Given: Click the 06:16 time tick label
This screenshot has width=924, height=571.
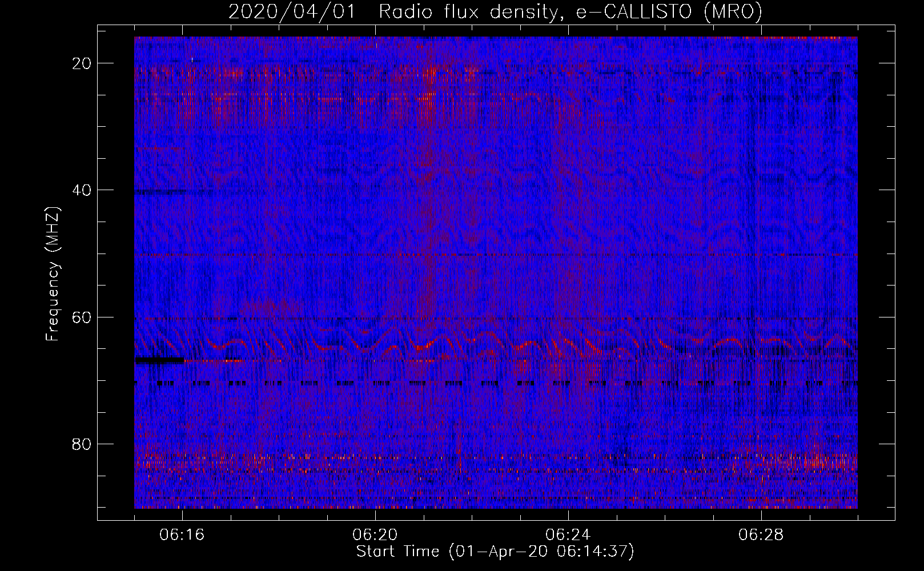Looking at the screenshot, I should 182,535.
